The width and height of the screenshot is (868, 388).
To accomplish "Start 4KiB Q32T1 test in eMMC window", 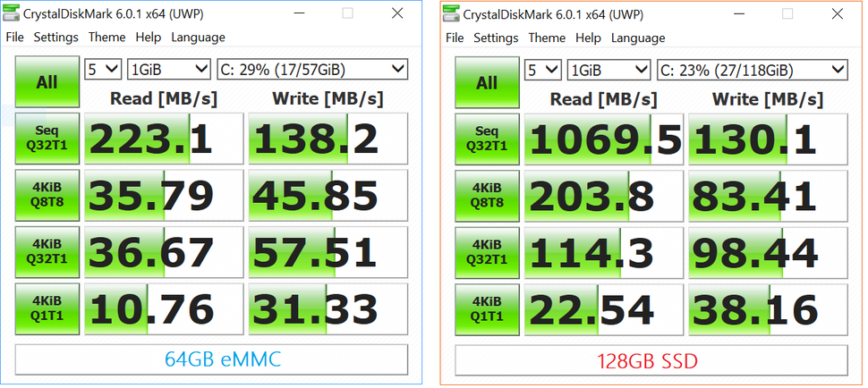I will coord(47,251).
